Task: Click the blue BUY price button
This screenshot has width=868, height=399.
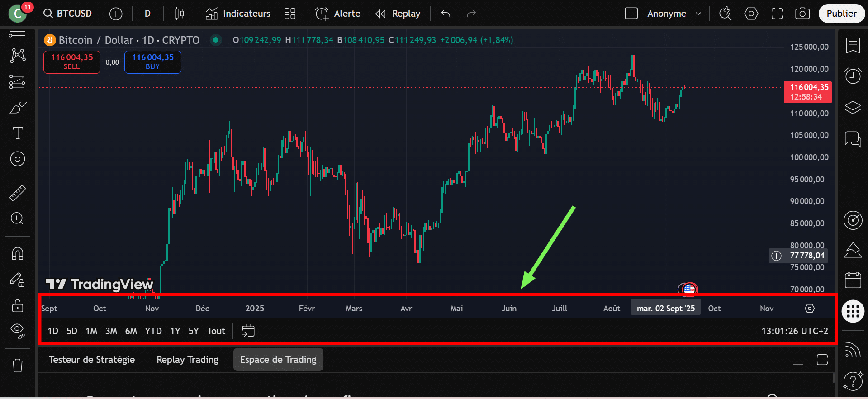Action: click(x=152, y=62)
